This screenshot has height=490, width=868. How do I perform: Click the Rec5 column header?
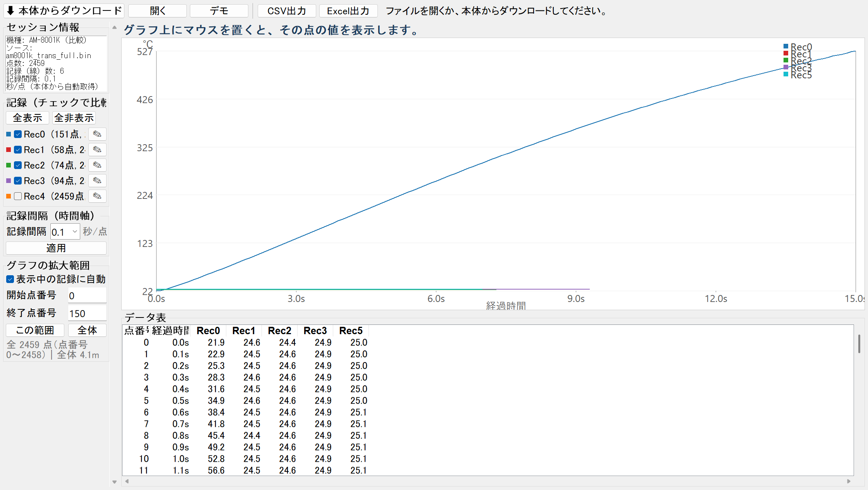tap(351, 331)
